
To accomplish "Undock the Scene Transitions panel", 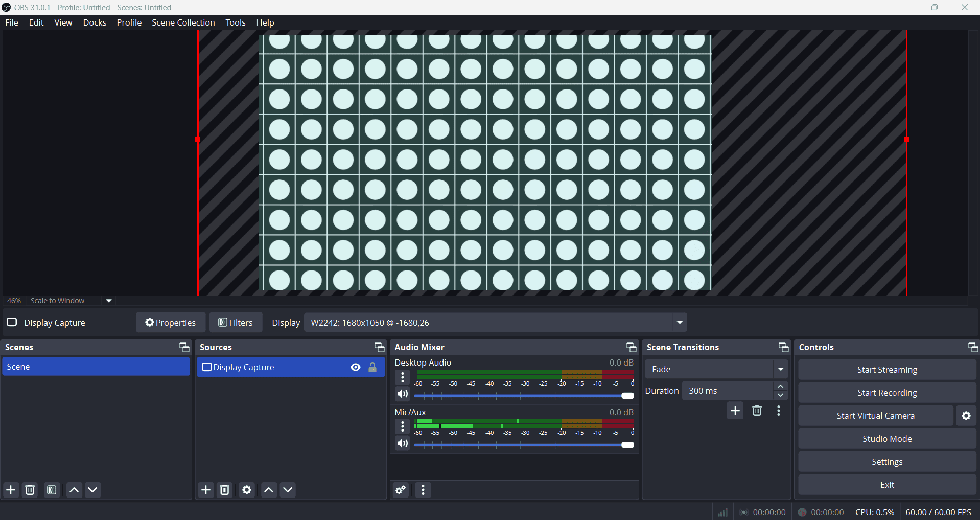I will [x=783, y=347].
